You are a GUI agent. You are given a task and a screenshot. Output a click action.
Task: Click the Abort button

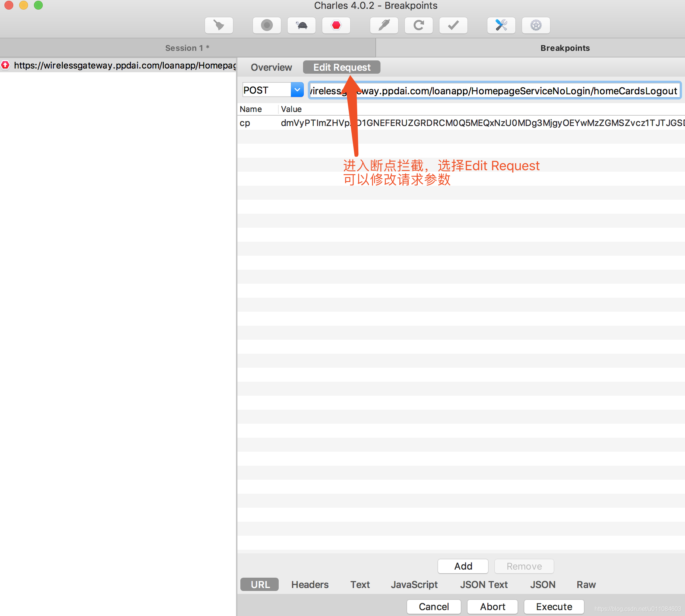(493, 607)
